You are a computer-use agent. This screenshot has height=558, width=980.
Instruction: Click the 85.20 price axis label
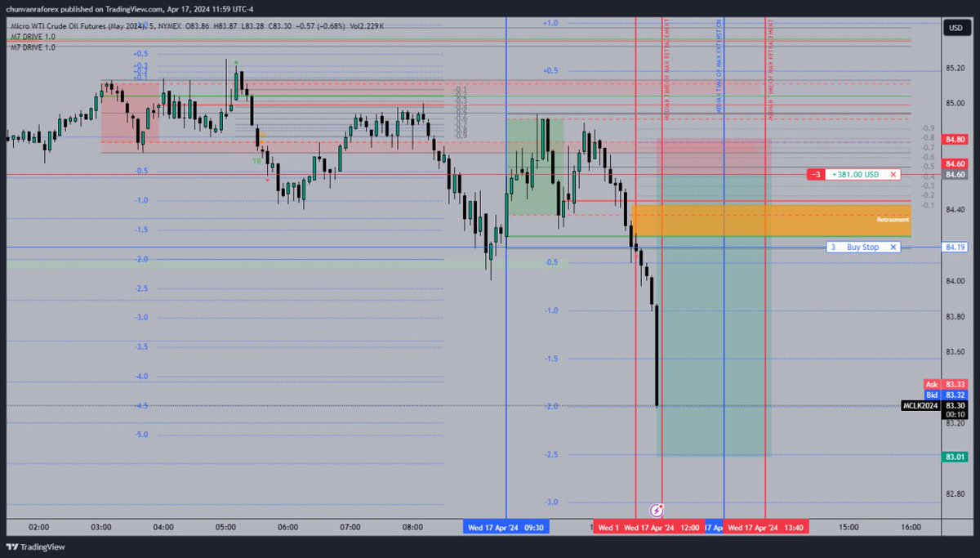pyautogui.click(x=955, y=68)
